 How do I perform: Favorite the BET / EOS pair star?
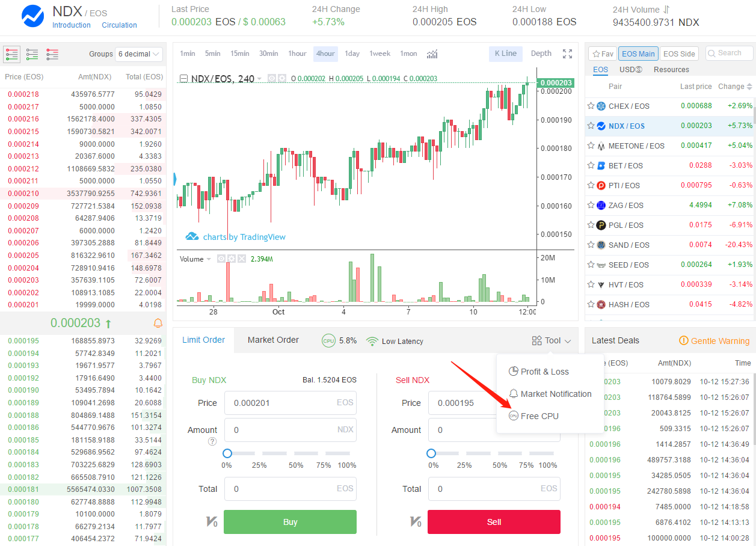click(x=591, y=165)
